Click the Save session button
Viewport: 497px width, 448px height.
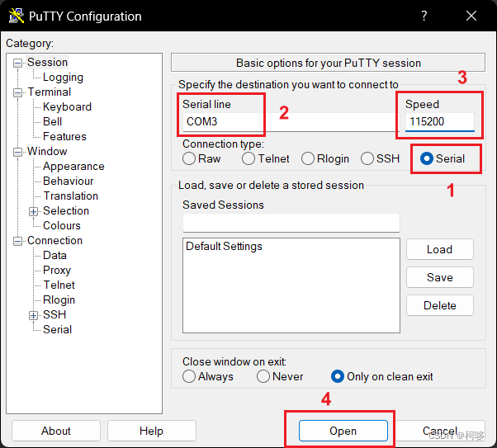tap(440, 277)
